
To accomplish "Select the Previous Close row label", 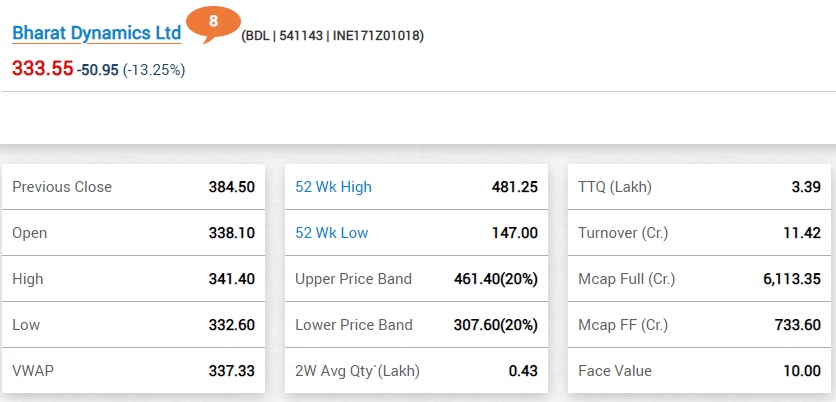I will [62, 187].
